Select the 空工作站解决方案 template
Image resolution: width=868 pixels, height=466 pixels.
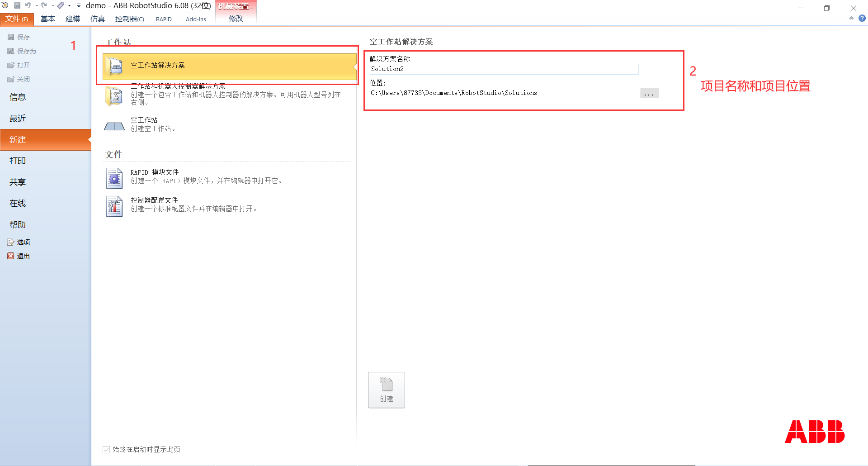(230, 66)
